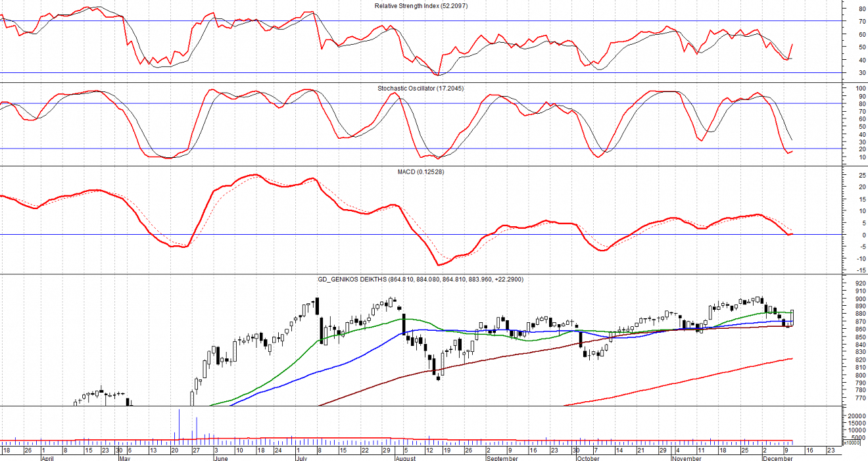Viewport: 868px width, 461px height.
Task: Click the 25 value on MACD axis
Action: [856, 176]
